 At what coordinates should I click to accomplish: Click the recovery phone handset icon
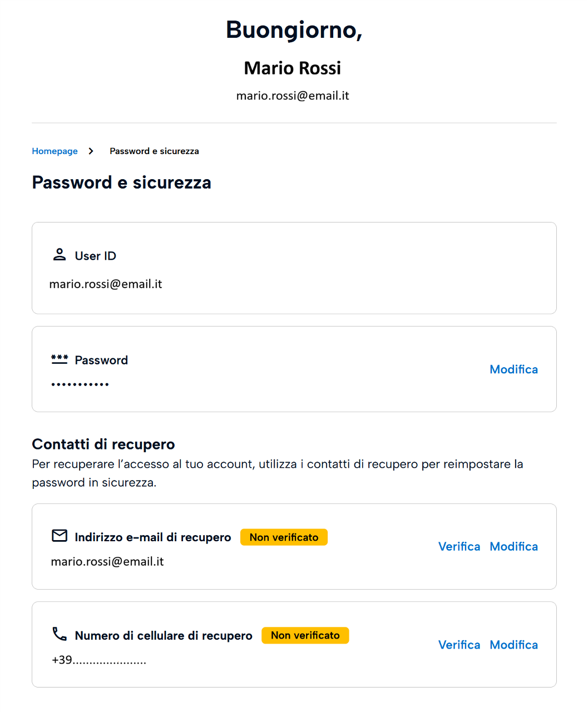[60, 634]
